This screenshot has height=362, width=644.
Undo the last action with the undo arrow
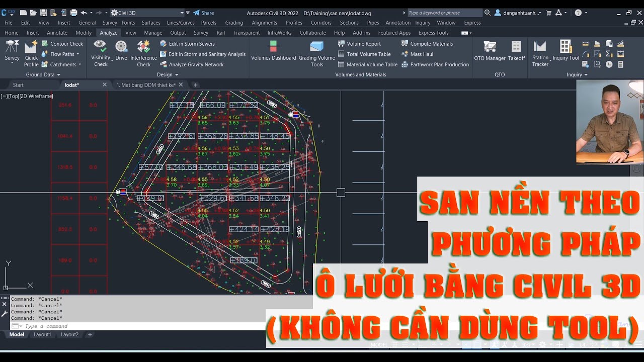84,13
